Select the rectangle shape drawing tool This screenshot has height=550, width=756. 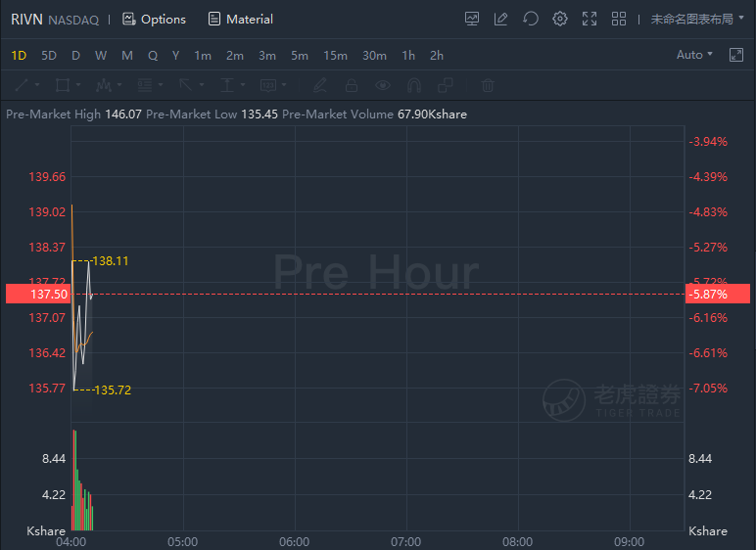63,85
